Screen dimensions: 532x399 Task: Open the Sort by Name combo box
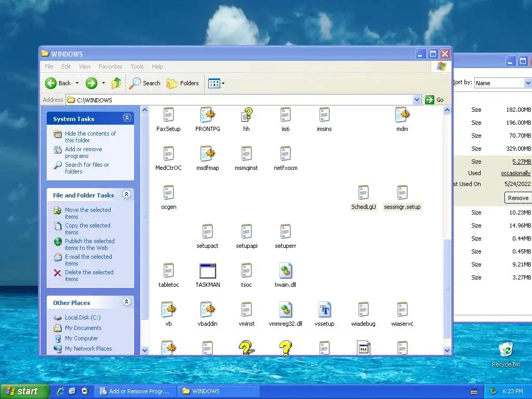503,83
